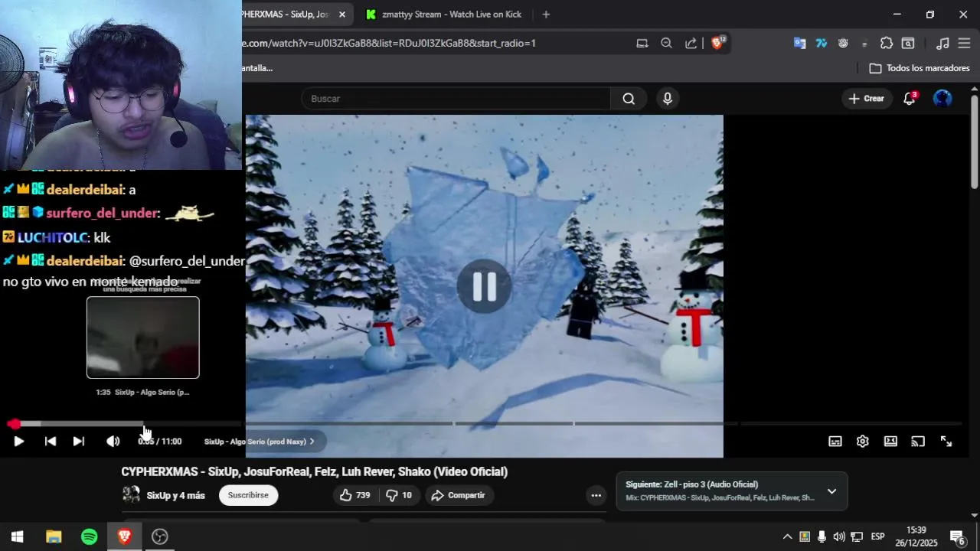Click the install-app icon in address bar
The image size is (980, 551).
642,44
